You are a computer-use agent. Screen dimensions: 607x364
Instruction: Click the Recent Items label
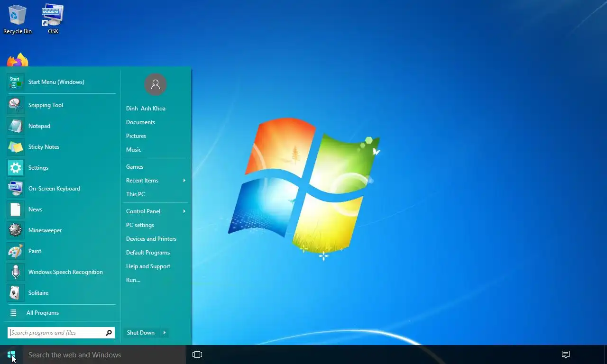(x=142, y=181)
